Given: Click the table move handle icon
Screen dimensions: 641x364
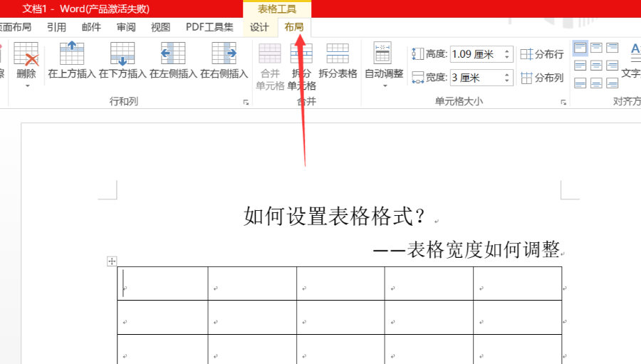Looking at the screenshot, I should click(112, 261).
